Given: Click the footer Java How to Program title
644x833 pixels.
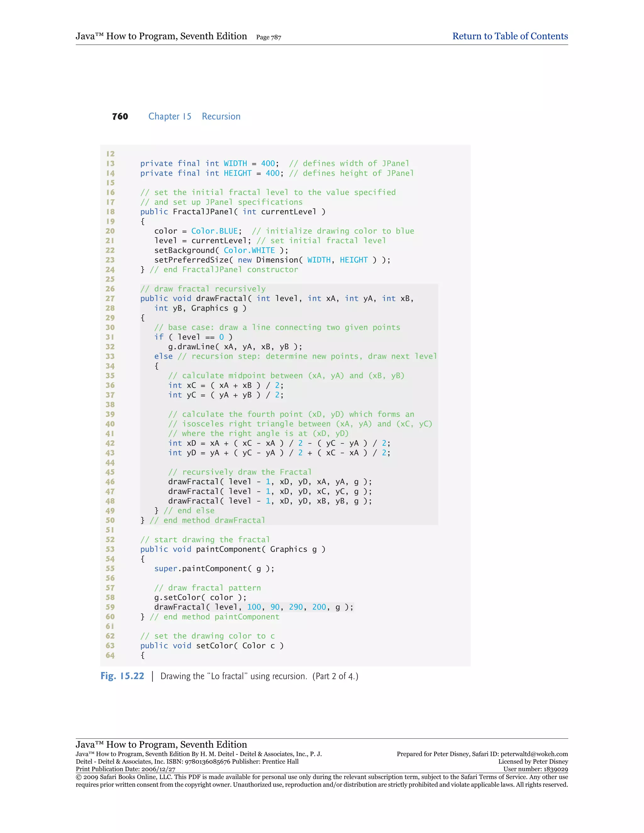Looking at the screenshot, I should (x=161, y=744).
